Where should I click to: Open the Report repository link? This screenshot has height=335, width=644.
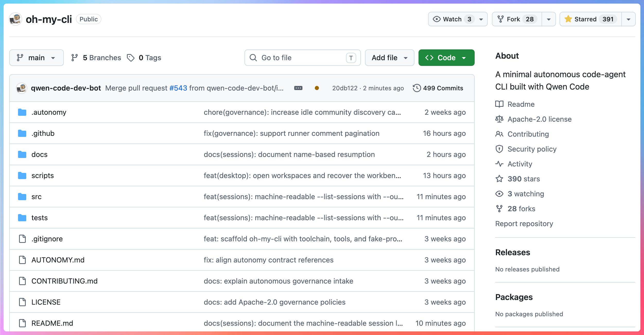pos(524,224)
